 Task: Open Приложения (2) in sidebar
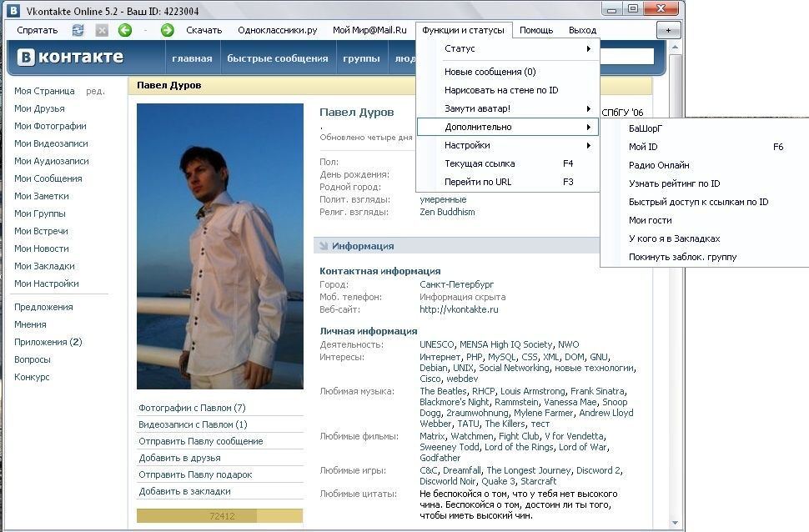click(48, 342)
